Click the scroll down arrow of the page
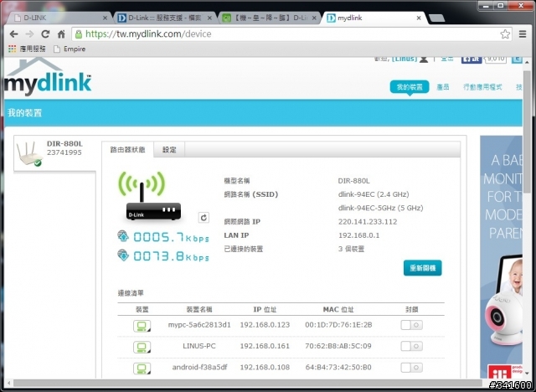The width and height of the screenshot is (536, 392). click(527, 374)
